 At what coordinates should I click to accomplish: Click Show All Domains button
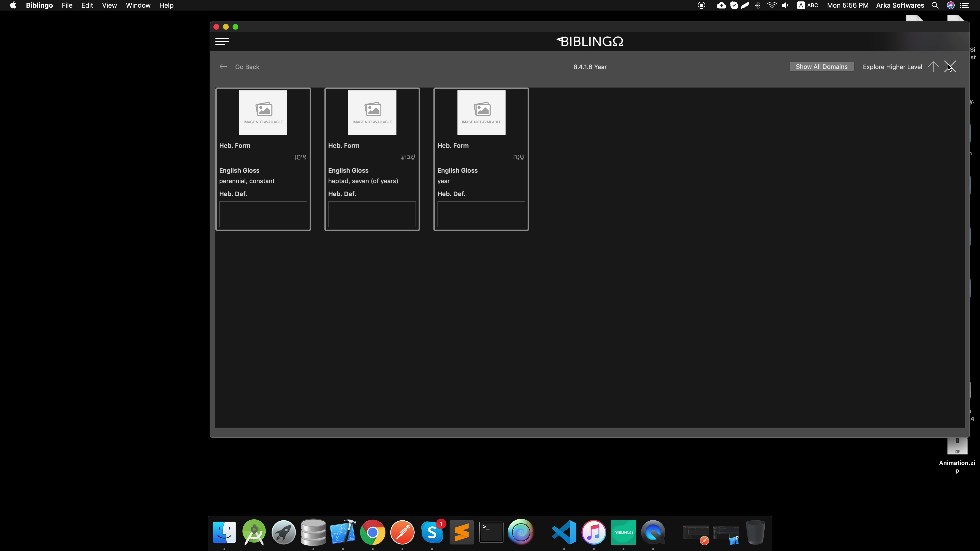point(821,66)
